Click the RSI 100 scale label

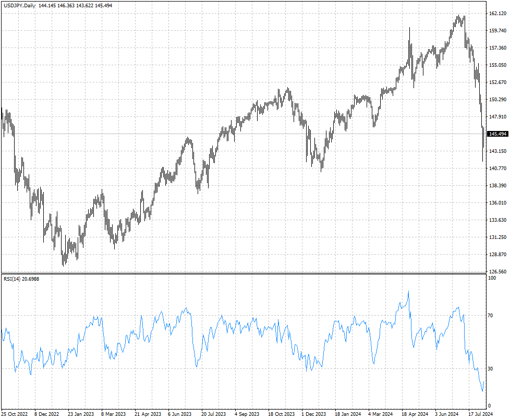click(x=491, y=279)
